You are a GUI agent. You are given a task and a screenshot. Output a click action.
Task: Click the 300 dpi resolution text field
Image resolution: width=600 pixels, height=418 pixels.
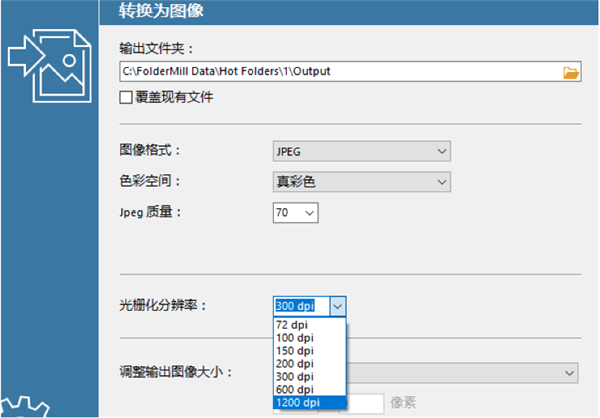[302, 306]
